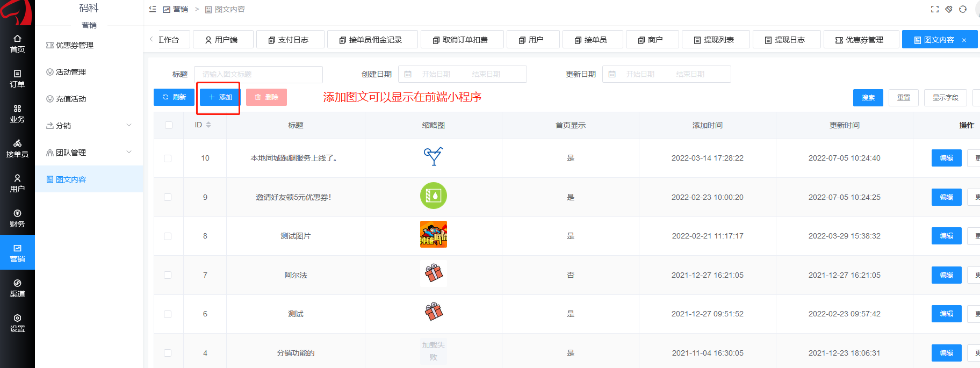Close the 图文内容 tab
Screen dimensions: 980x368
click(x=964, y=40)
